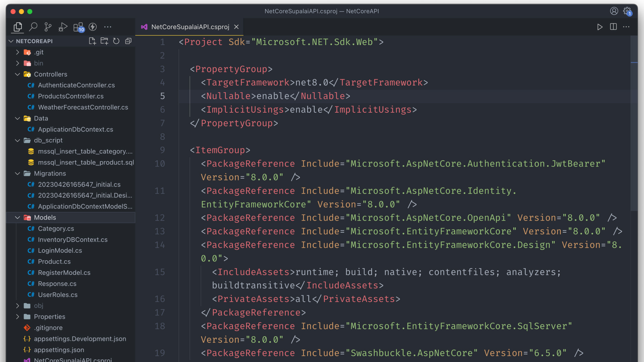Image resolution: width=644 pixels, height=362 pixels.
Task: Open the Explorer view icon
Action: pyautogui.click(x=18, y=27)
